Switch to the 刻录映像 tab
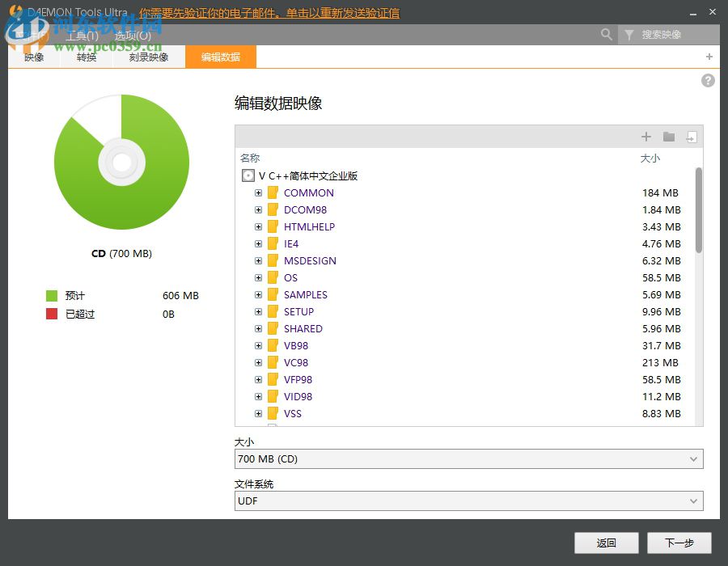 click(x=148, y=57)
